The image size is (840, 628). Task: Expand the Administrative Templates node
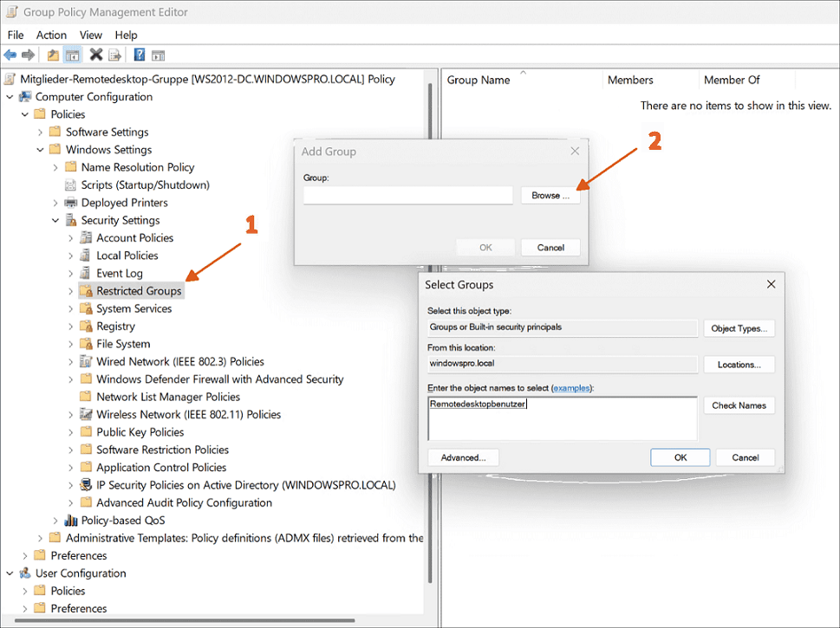tap(41, 538)
